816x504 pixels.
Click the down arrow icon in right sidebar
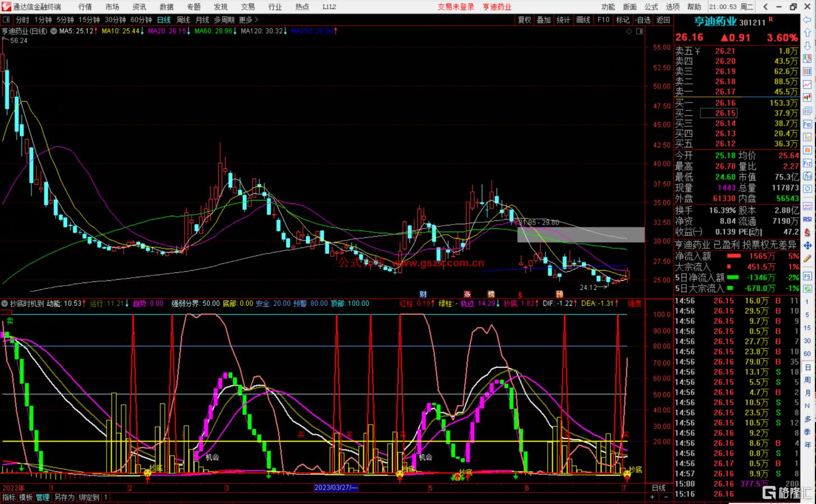pyautogui.click(x=808, y=46)
